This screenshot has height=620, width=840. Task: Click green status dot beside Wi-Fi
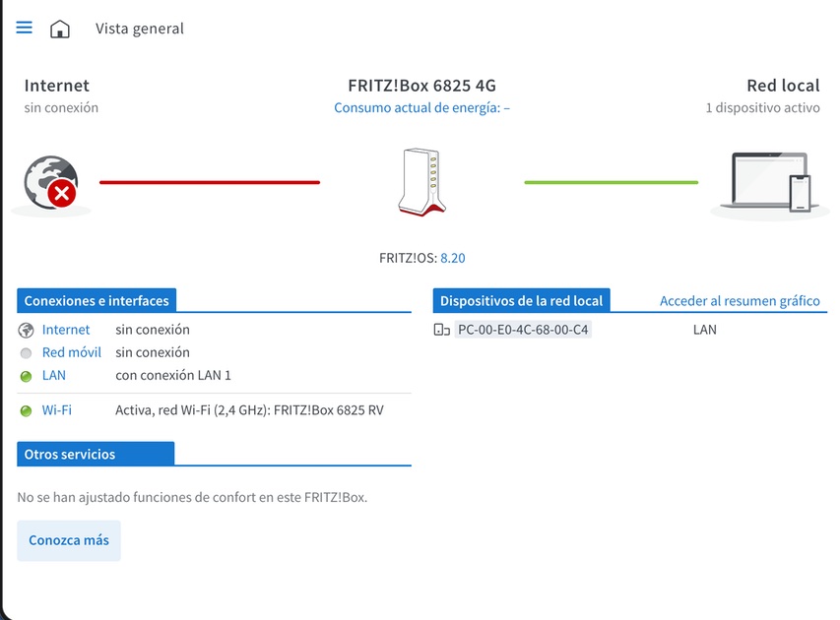[26, 411]
